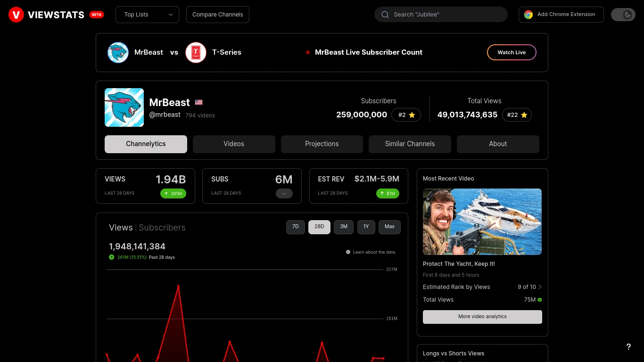
Task: Click the MrBeast name in the comparison banner
Action: click(149, 52)
